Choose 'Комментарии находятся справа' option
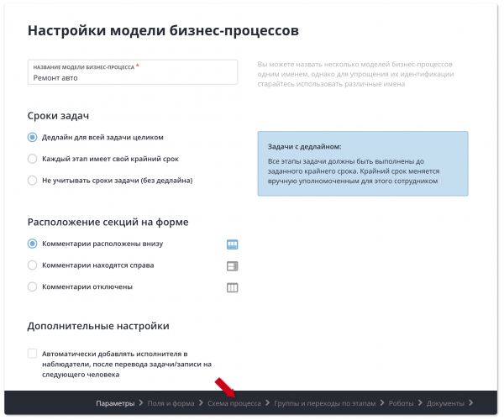 pyautogui.click(x=33, y=265)
